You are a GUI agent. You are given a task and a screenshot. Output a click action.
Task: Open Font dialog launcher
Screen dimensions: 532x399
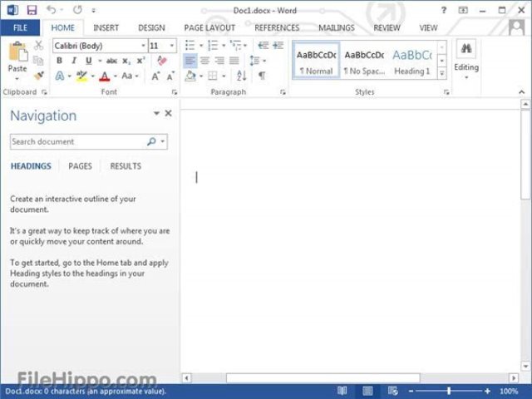(x=175, y=92)
